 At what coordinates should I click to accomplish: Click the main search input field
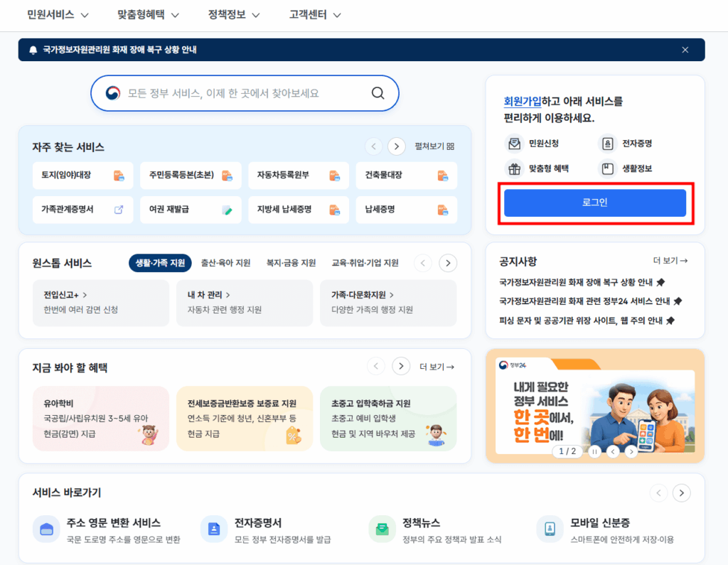pyautogui.click(x=245, y=93)
